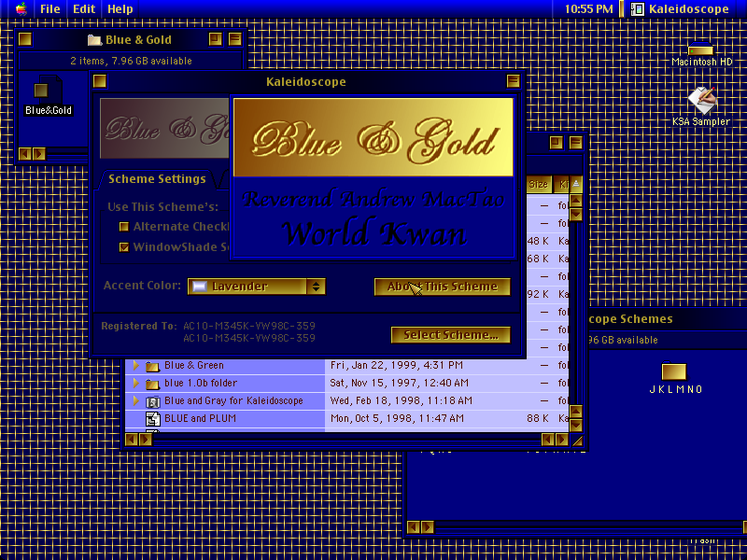This screenshot has width=747, height=560.
Task: Click the date Sat, Nov 15, 1997, 12:40 AM
Action: (400, 383)
